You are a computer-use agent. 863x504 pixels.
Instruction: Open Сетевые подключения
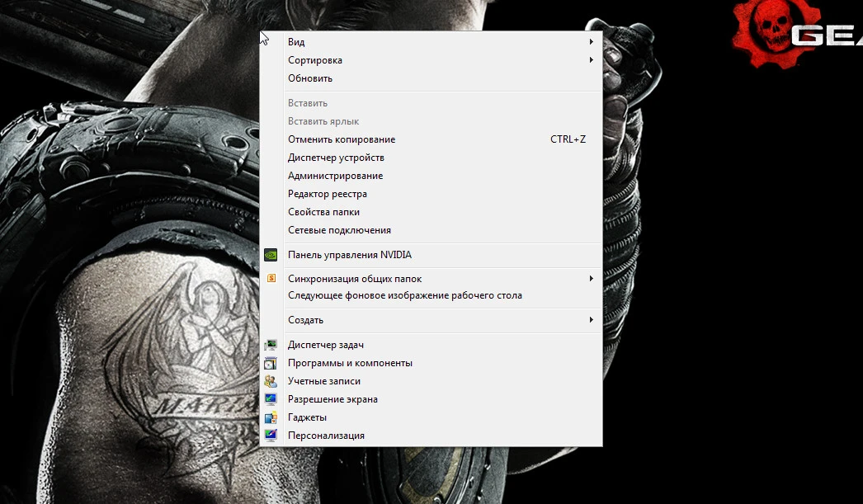click(x=431, y=230)
